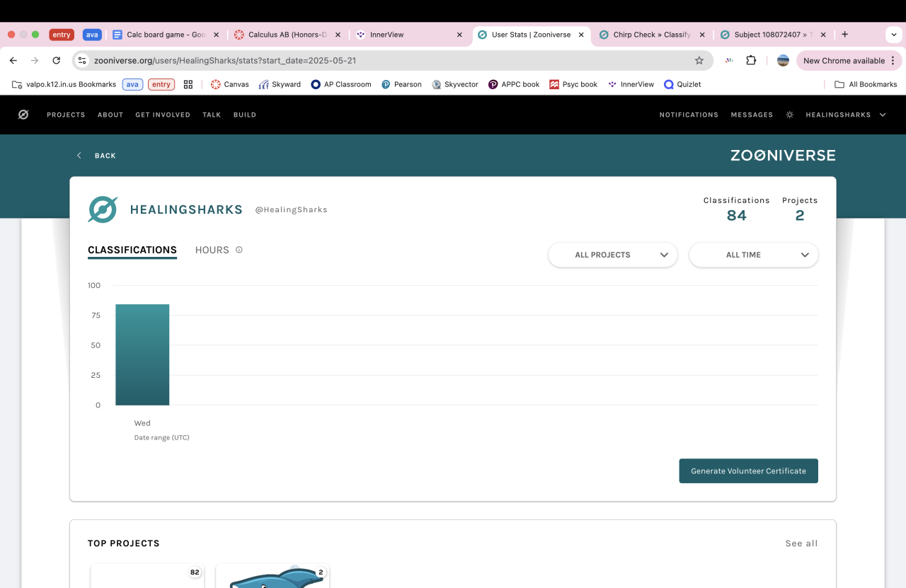Open the Skyward bookmark

(280, 84)
